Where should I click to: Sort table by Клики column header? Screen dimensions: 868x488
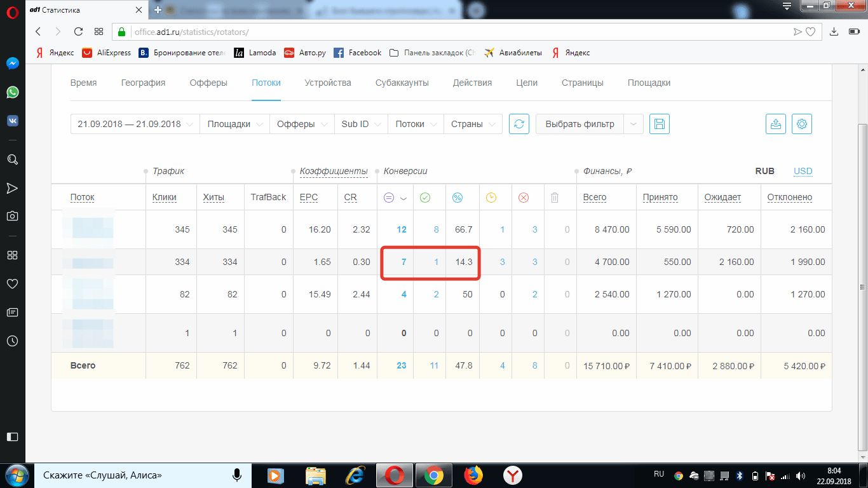point(165,198)
